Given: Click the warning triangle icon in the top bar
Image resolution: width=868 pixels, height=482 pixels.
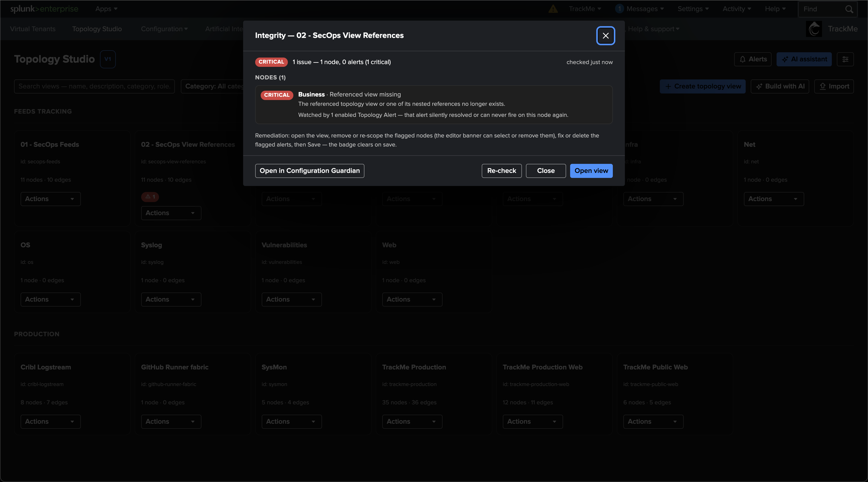Looking at the screenshot, I should pyautogui.click(x=553, y=9).
